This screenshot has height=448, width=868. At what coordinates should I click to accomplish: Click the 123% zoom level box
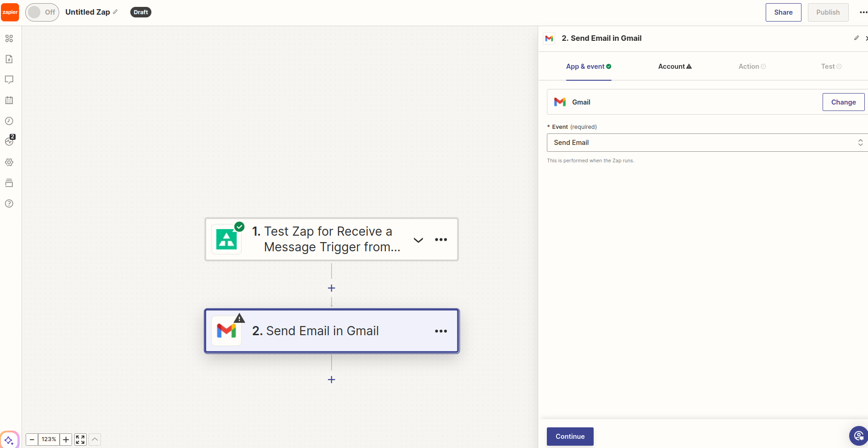click(x=49, y=440)
